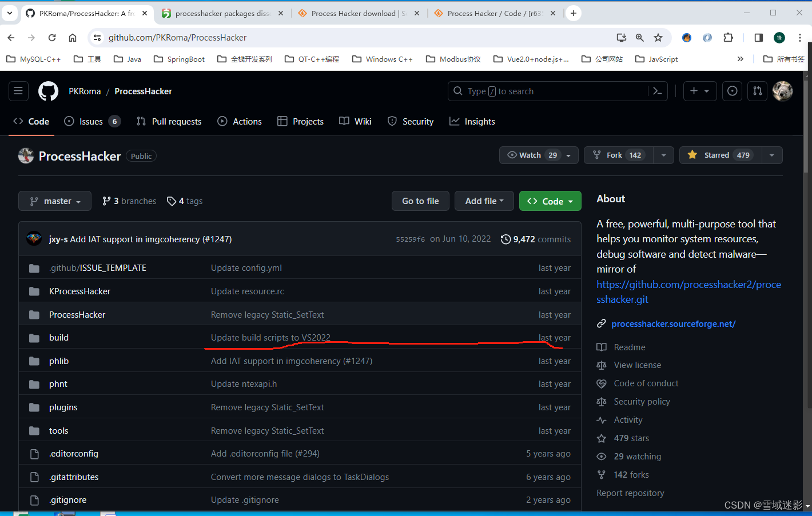Open the green Code clone dropdown
This screenshot has width=812, height=516.
[x=550, y=201]
